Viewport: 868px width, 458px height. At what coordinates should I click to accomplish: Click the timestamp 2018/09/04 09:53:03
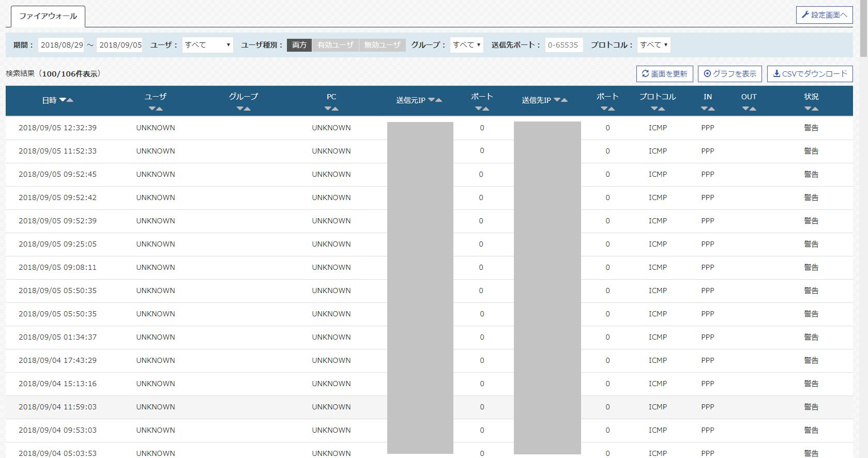(x=57, y=430)
